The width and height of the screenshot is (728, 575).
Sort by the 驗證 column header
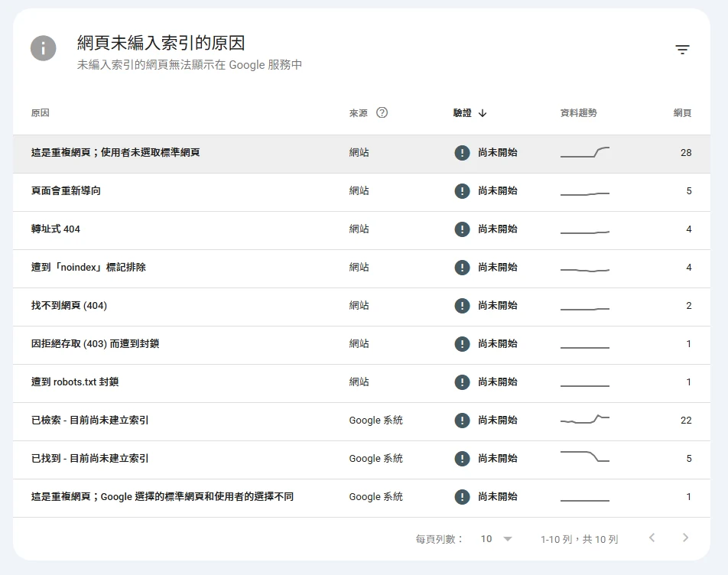pyautogui.click(x=463, y=112)
